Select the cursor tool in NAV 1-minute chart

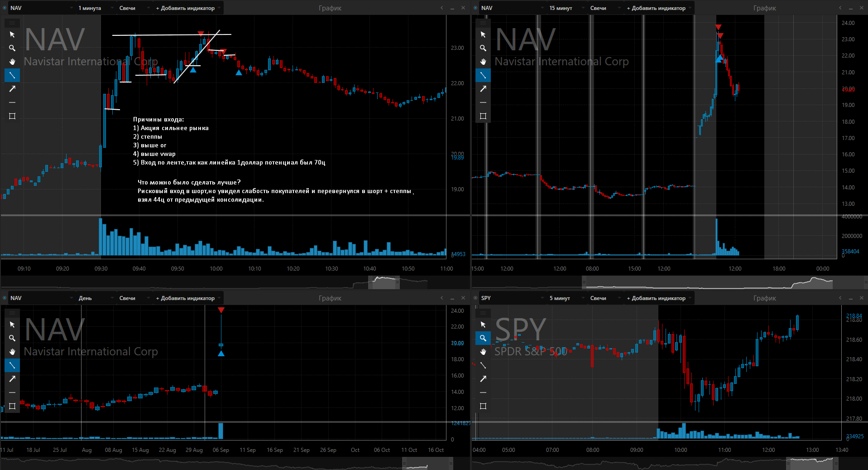(x=12, y=34)
